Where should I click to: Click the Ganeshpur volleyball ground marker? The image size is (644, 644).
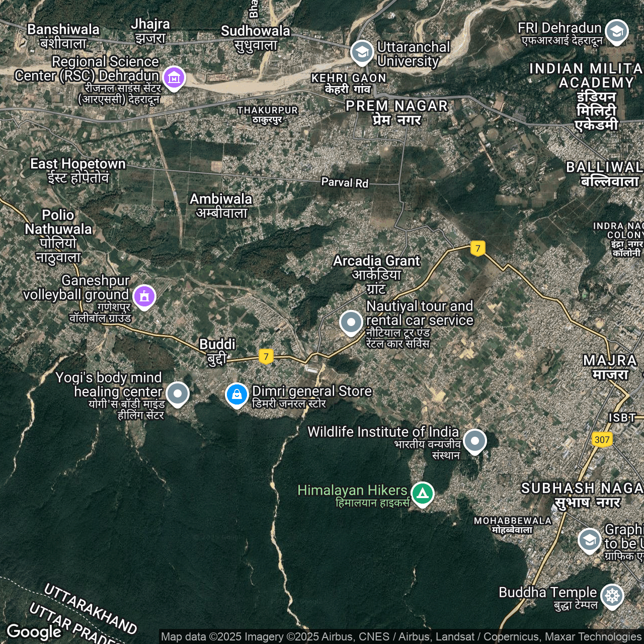point(144,296)
